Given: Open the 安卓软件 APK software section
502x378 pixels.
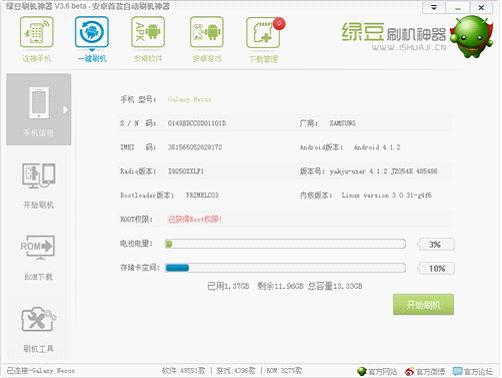Looking at the screenshot, I should click(x=148, y=32).
